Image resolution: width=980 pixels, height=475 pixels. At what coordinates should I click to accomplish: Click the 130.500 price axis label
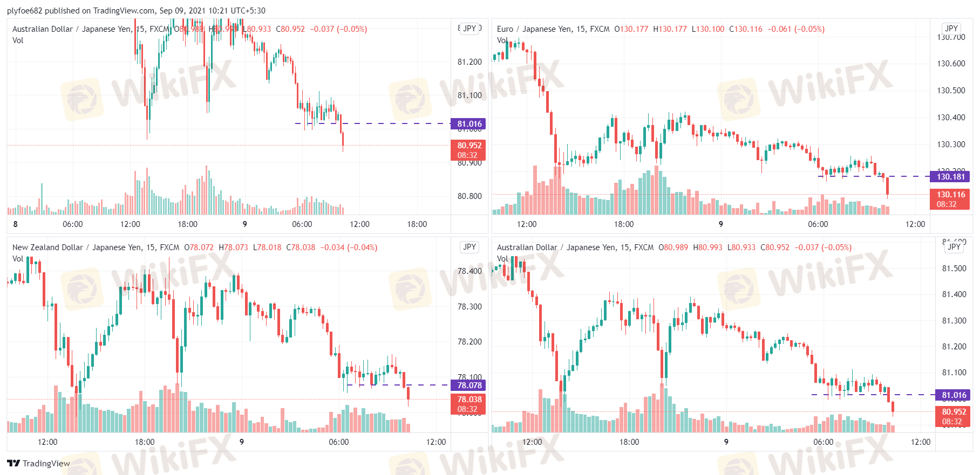pyautogui.click(x=951, y=90)
